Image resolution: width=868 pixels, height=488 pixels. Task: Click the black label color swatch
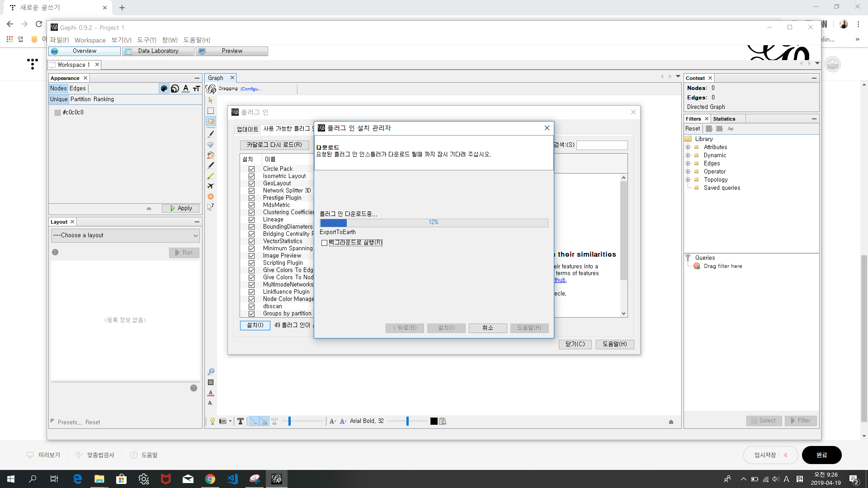point(434,421)
